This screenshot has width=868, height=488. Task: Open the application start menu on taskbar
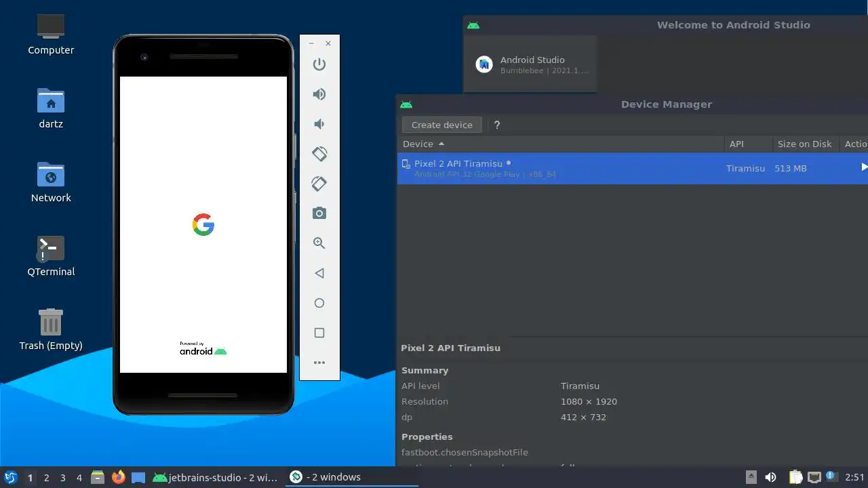(10, 477)
